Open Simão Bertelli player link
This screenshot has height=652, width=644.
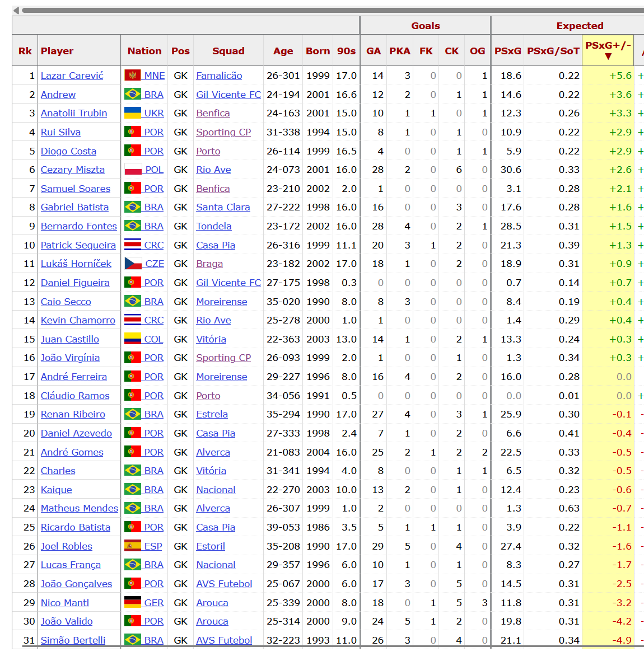73,640
